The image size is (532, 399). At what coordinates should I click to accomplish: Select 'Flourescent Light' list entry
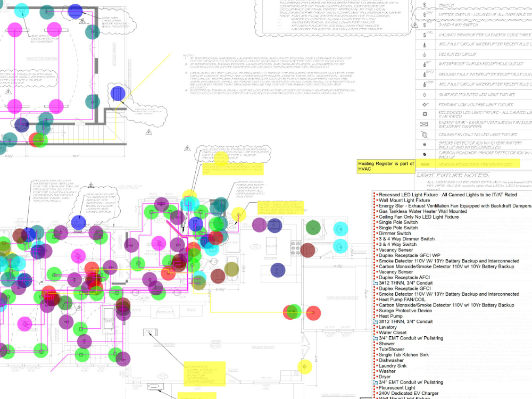tap(397, 388)
